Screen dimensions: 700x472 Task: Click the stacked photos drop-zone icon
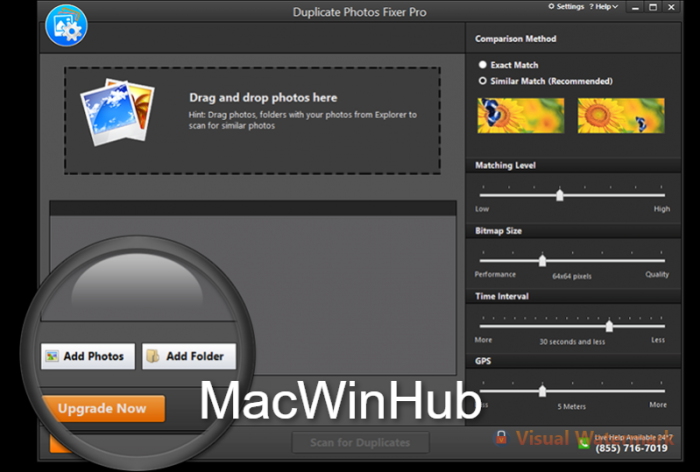tap(117, 112)
